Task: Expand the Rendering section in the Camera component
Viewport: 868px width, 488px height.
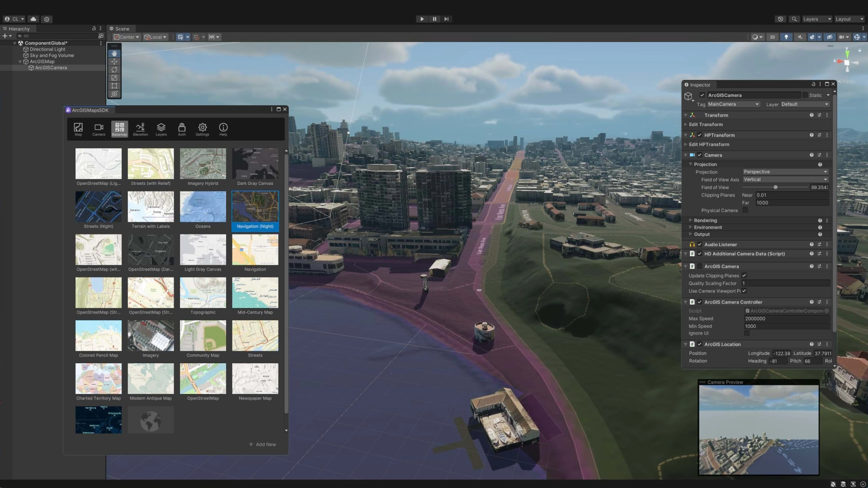Action: (x=689, y=220)
